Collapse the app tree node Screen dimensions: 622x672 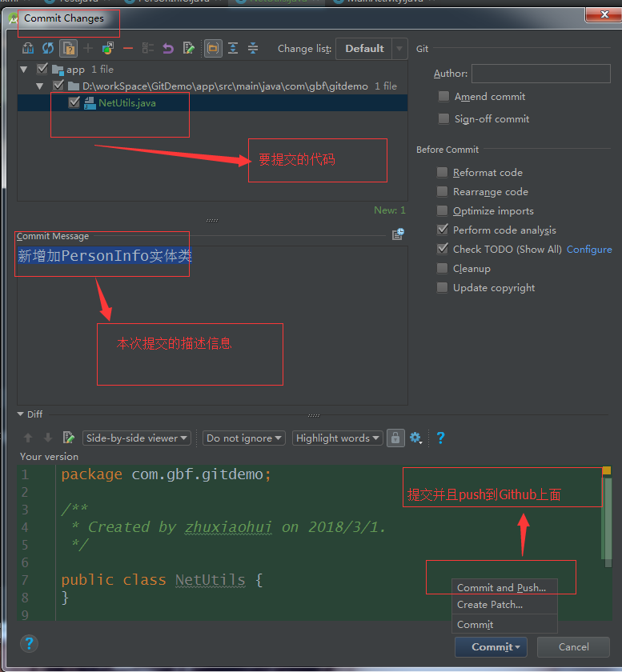click(x=24, y=69)
